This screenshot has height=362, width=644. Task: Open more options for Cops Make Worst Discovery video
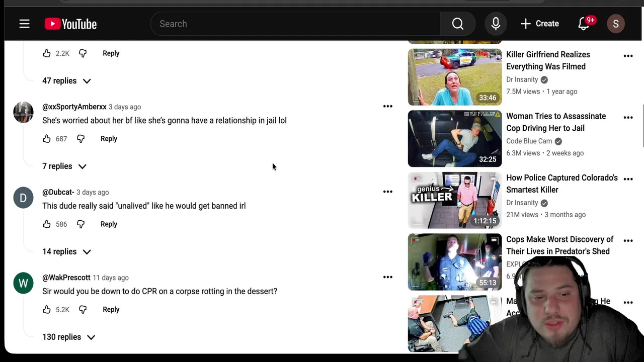[628, 241]
